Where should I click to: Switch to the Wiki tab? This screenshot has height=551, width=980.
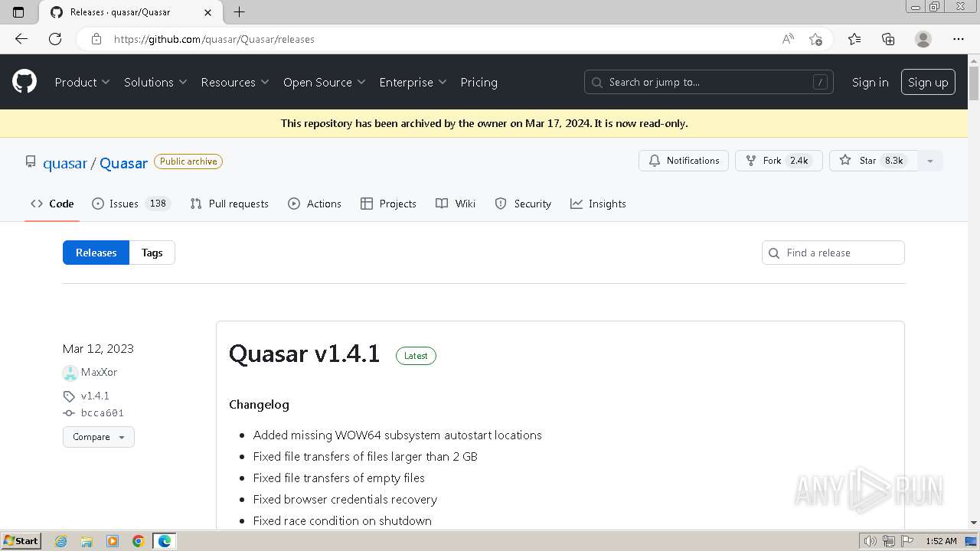[x=456, y=204]
